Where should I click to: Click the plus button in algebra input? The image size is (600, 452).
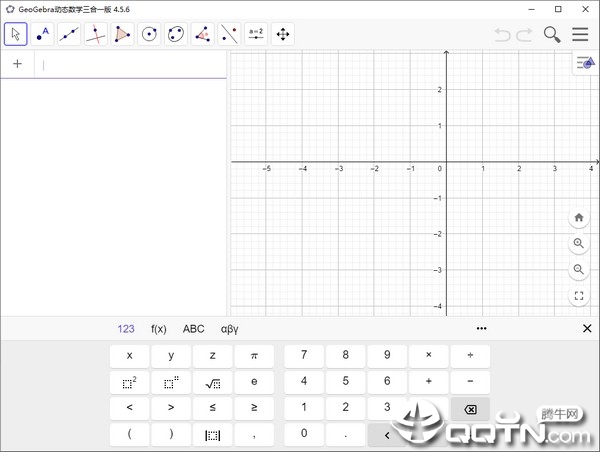[17, 64]
